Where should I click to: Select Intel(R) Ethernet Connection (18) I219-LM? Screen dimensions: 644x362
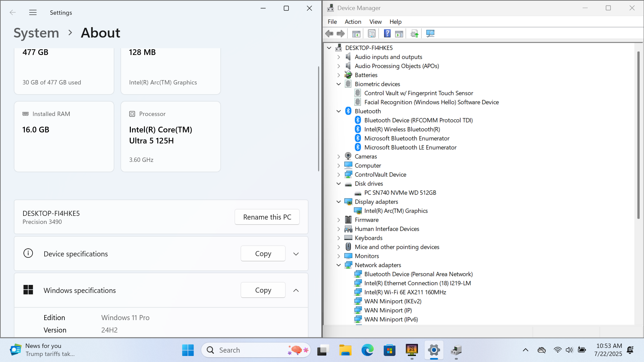417,283
